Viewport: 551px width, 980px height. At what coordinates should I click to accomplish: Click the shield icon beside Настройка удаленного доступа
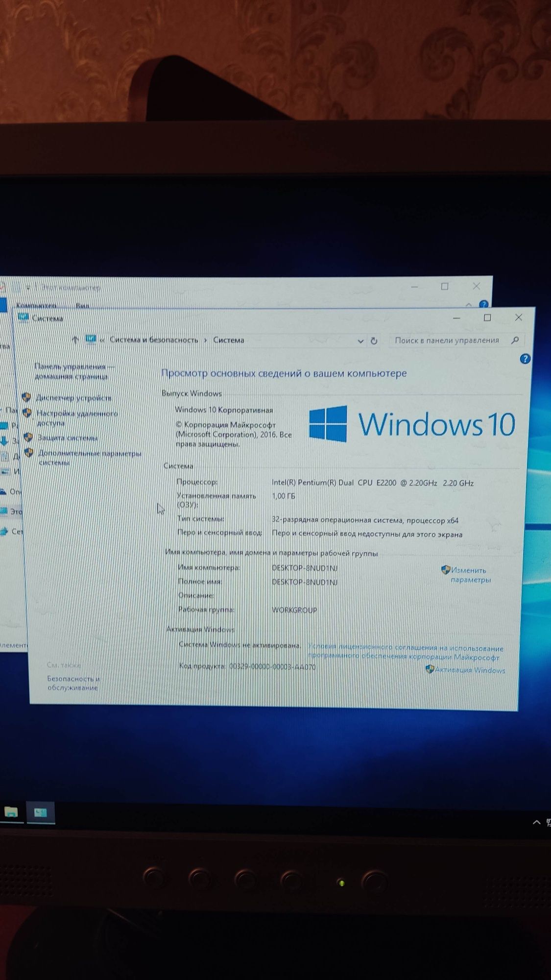tap(27, 413)
